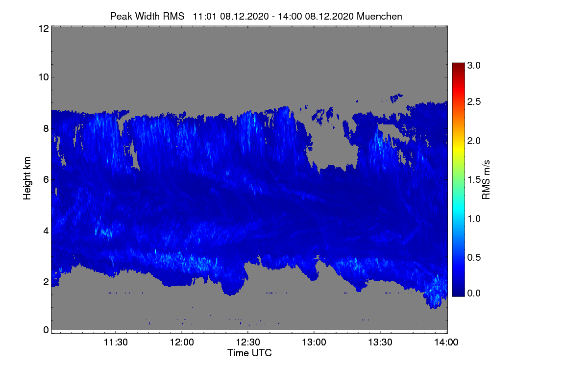588x392 pixels.
Task: Click the 12:00 time axis tick label
Action: click(x=182, y=343)
